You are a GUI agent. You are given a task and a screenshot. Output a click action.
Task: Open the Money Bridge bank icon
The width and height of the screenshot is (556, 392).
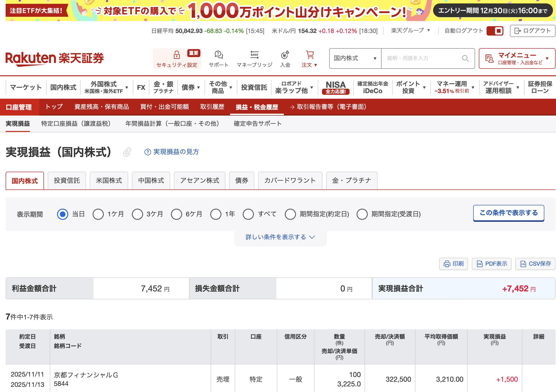point(254,55)
